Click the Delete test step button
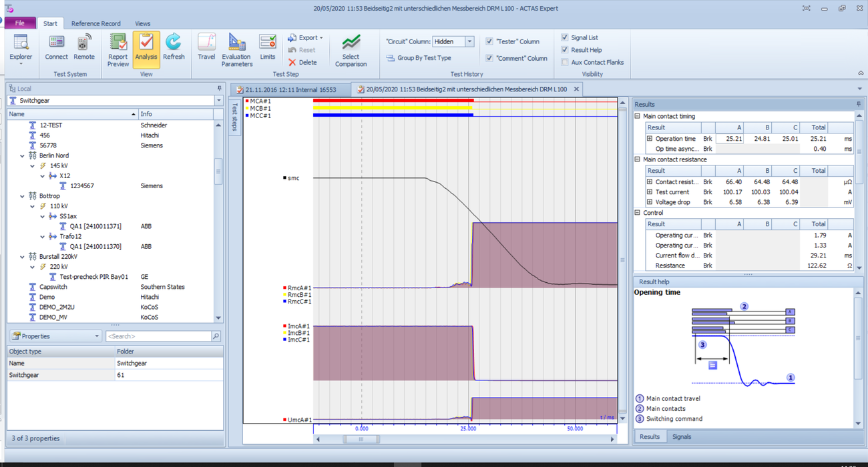Image resolution: width=868 pixels, height=467 pixels. [x=302, y=62]
